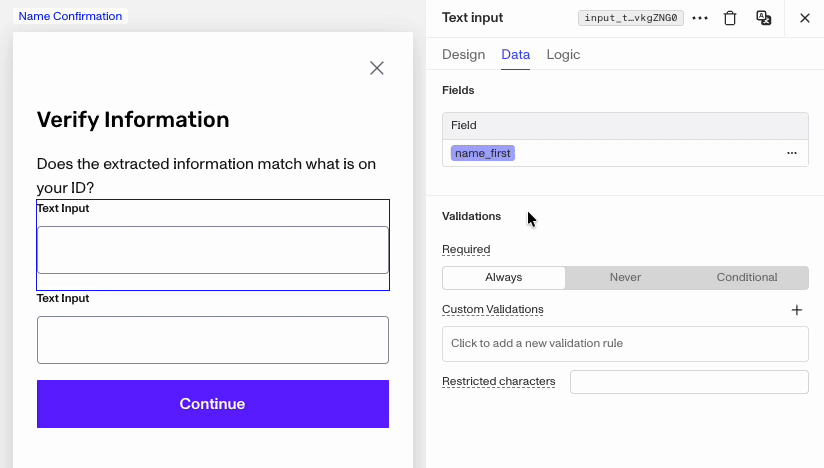824x468 pixels.
Task: Open the translations icon in panel header
Action: click(764, 18)
